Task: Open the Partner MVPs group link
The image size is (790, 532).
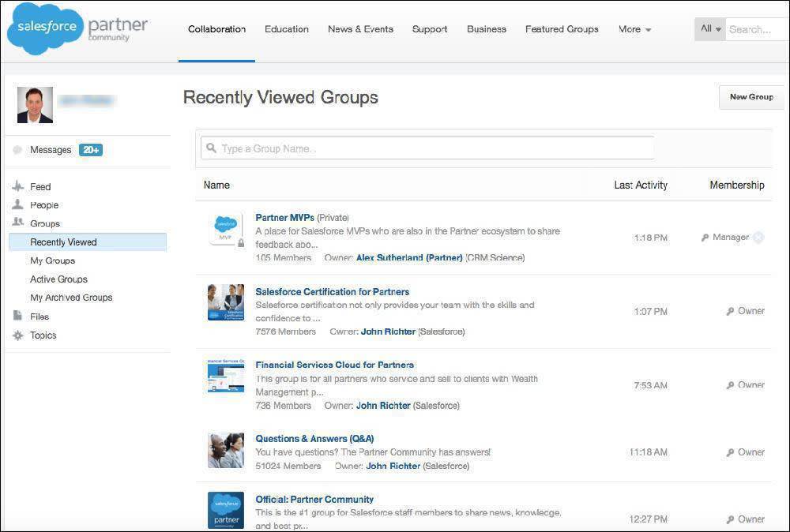Action: pyautogui.click(x=284, y=217)
